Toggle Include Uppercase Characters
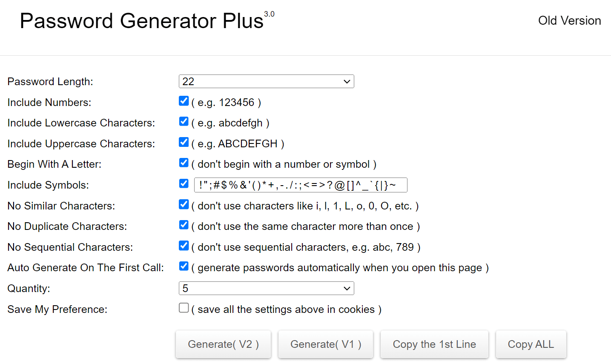 pyautogui.click(x=184, y=142)
